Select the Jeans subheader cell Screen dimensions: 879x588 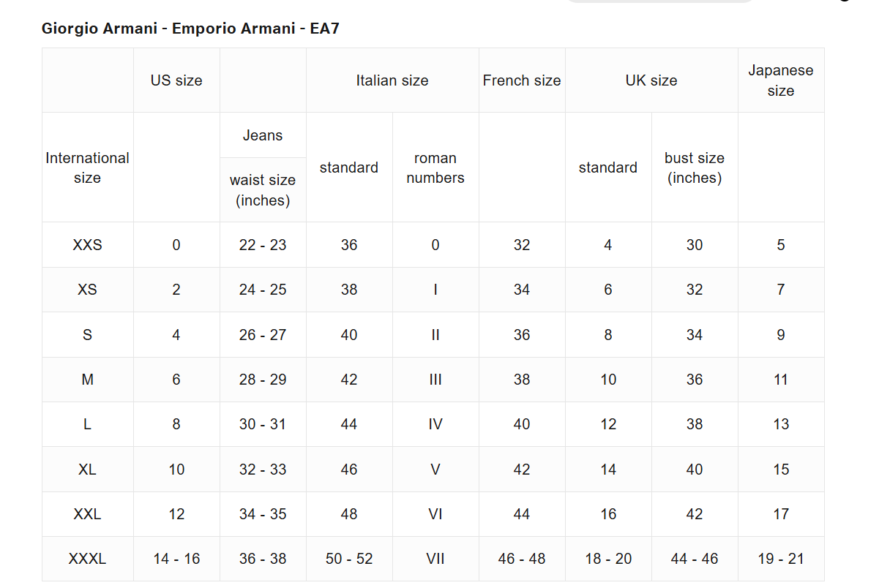point(263,135)
